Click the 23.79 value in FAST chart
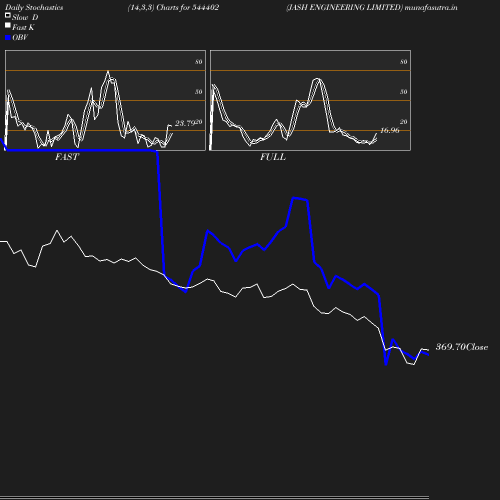 [185, 123]
